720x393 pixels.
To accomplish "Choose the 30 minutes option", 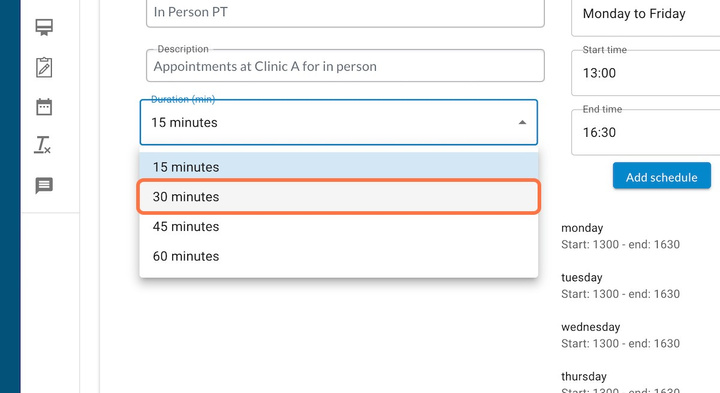I will pyautogui.click(x=339, y=197).
